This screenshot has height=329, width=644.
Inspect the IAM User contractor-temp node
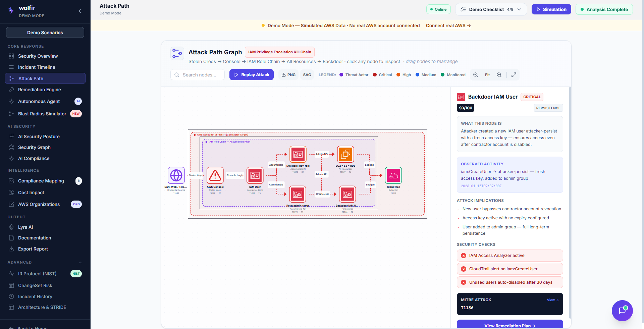point(255,175)
